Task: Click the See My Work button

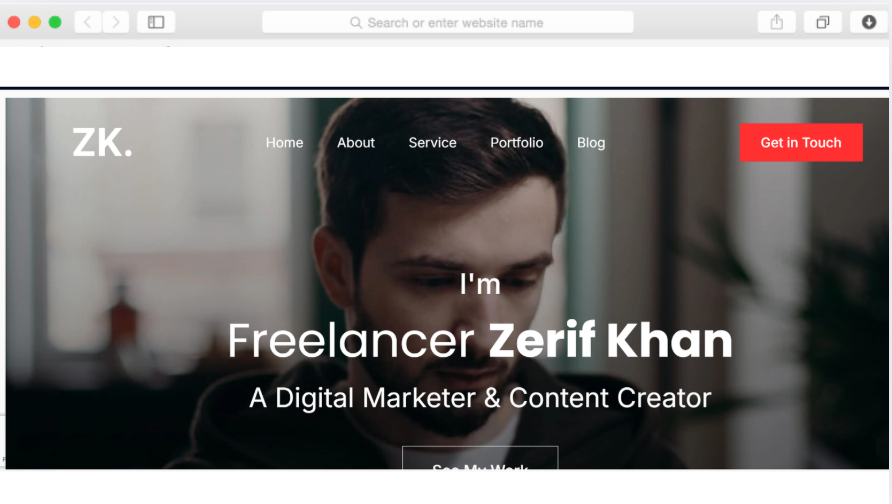Action: 480,458
